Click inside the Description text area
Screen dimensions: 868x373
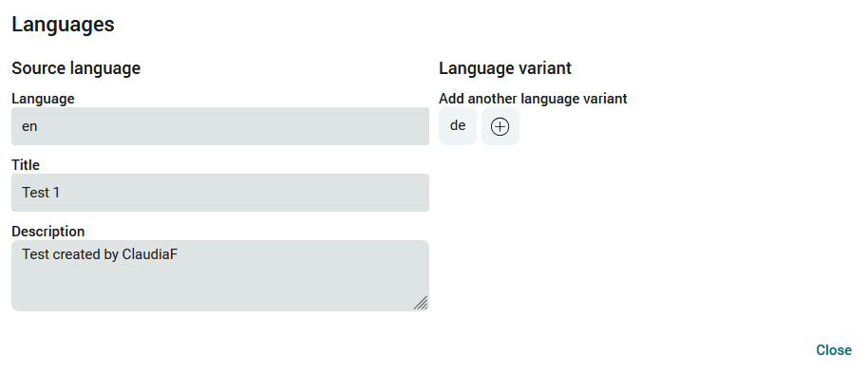pyautogui.click(x=220, y=275)
